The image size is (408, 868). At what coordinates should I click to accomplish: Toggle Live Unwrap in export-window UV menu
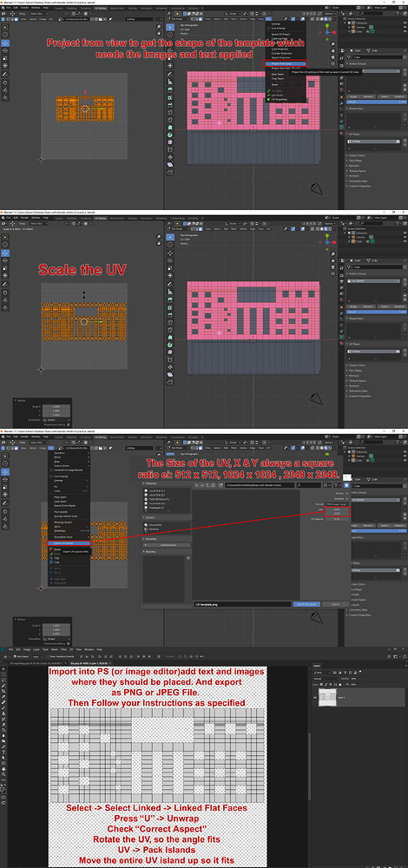[61, 476]
